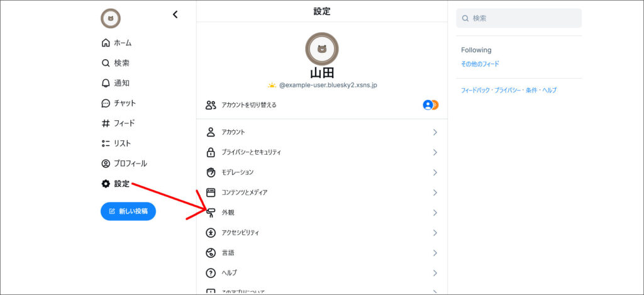Click the Home (ホーム) house icon
The width and height of the screenshot is (644, 295).
tap(106, 43)
